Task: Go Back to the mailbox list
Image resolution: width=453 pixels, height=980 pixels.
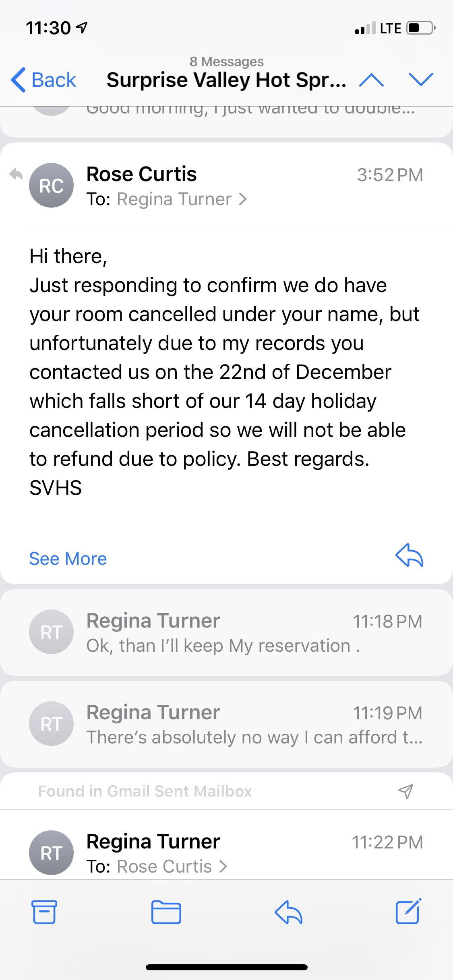Action: 43,80
